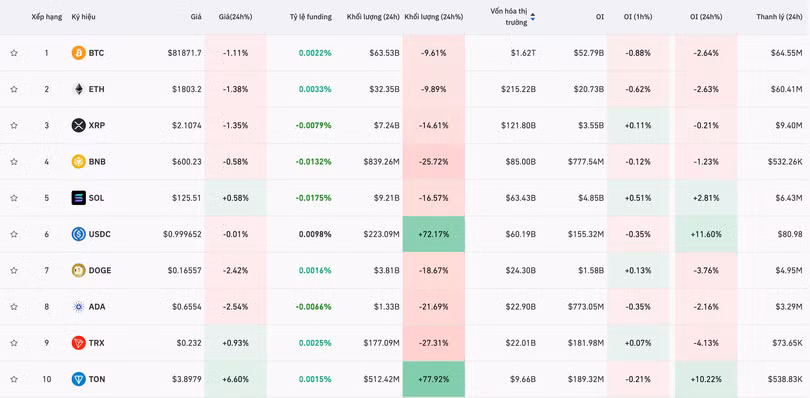
Task: Open the ADA symbol link
Action: click(x=97, y=307)
